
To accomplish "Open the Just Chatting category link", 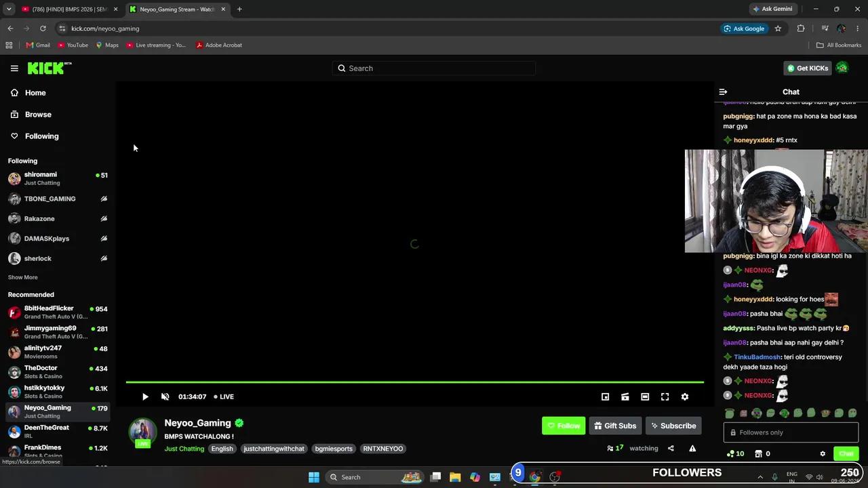I will click(184, 449).
